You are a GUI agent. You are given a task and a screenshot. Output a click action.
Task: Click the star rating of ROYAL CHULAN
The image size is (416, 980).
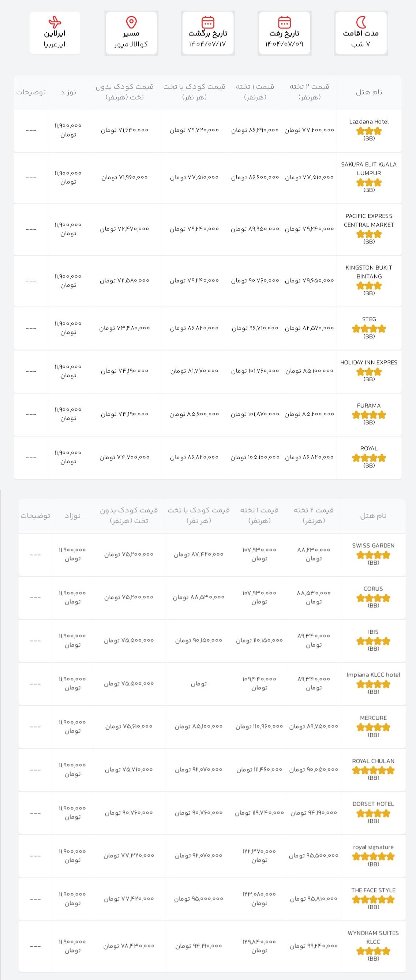[374, 770]
